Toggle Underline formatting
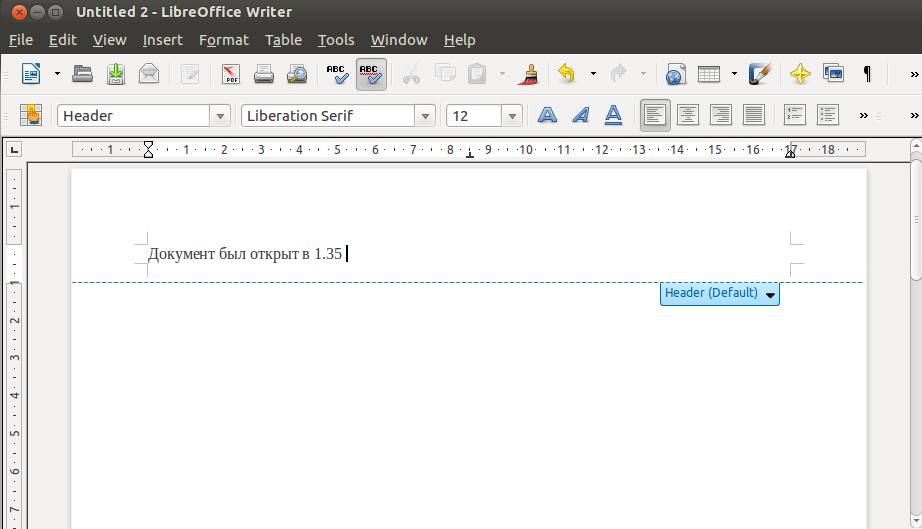The height and width of the screenshot is (529, 922). [613, 115]
